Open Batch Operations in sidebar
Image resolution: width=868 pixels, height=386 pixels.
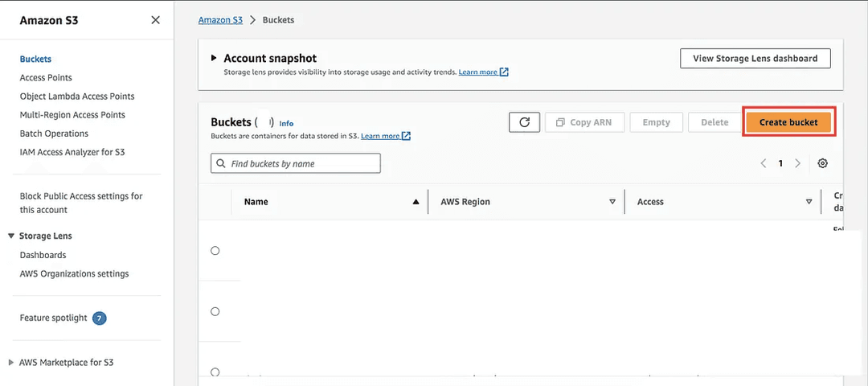(54, 133)
